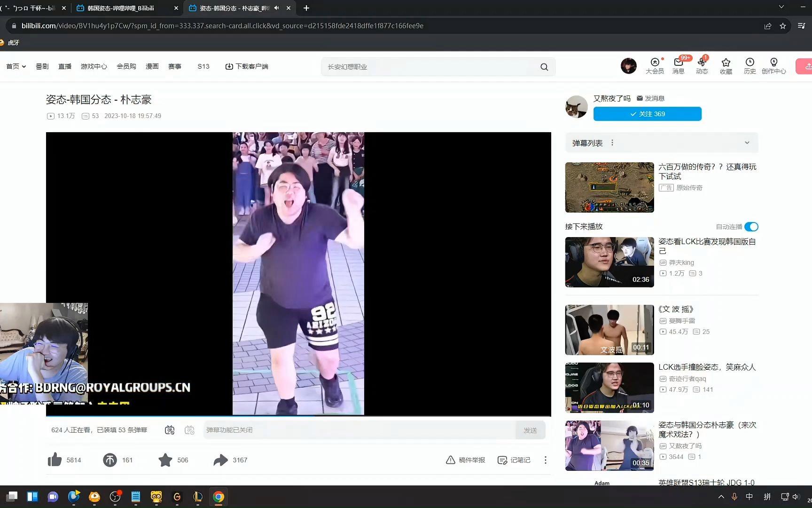
Task: Click the danmaku input field
Action: pos(359,430)
